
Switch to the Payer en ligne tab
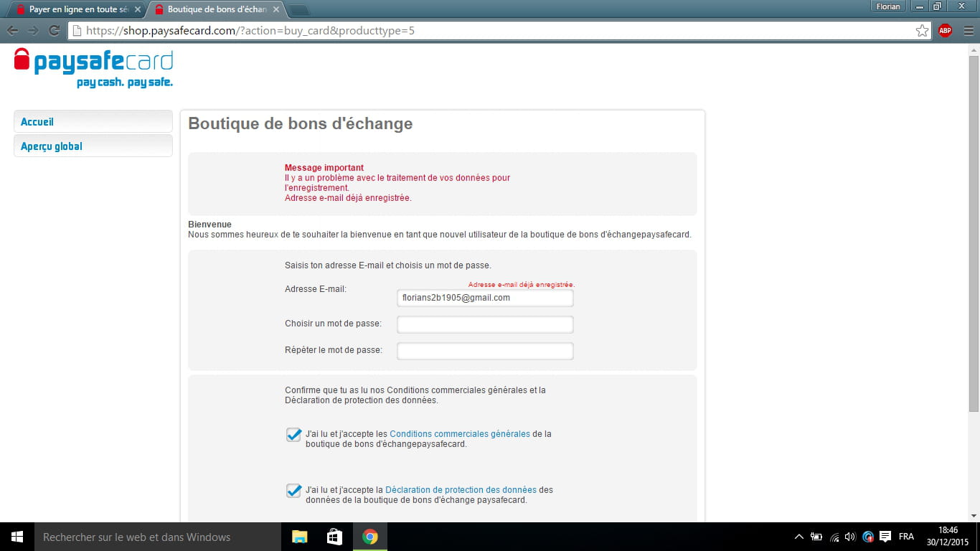[75, 9]
